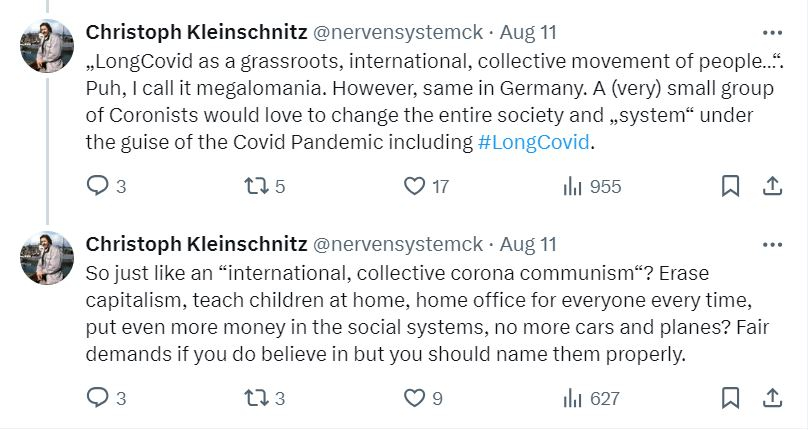This screenshot has height=430, width=808.
Task: View analytics showing 627 views
Action: point(573,398)
